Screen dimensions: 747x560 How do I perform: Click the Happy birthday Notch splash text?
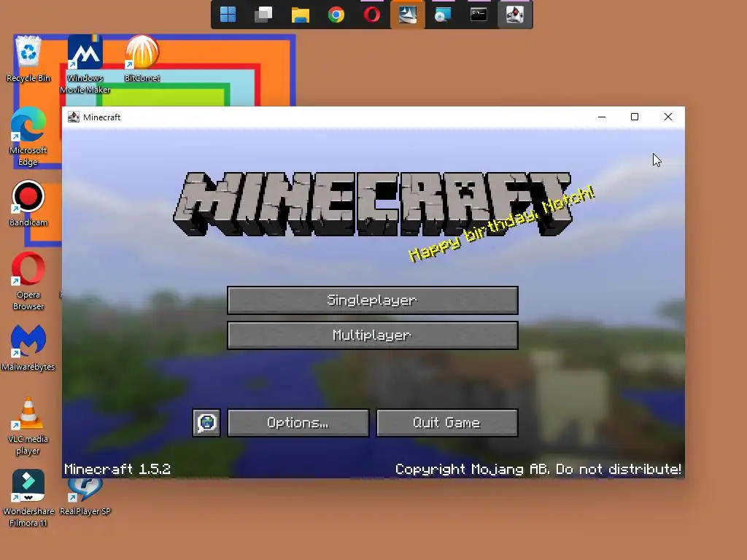[502, 224]
